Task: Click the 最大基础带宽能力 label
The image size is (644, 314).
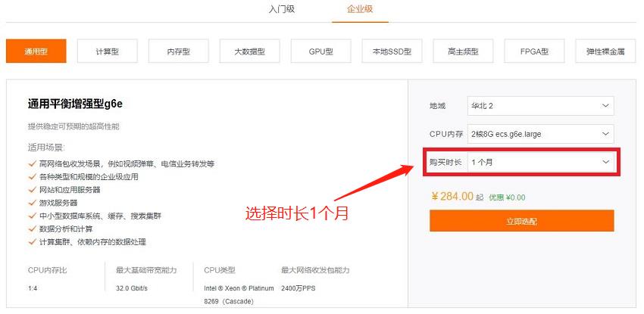Action: click(146, 270)
